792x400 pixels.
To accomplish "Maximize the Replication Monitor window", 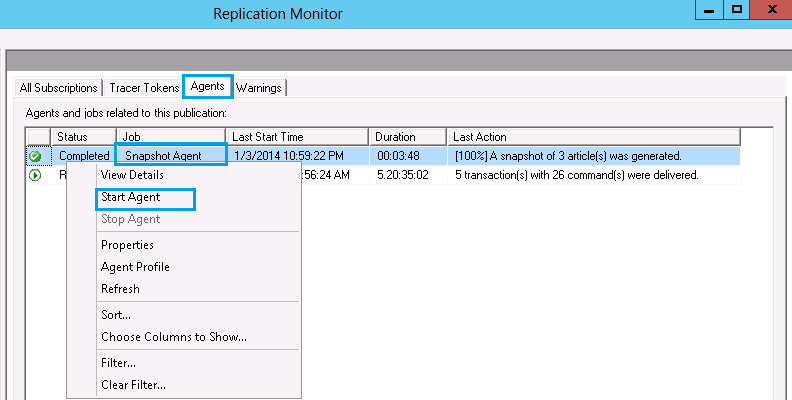I will pyautogui.click(x=737, y=10).
